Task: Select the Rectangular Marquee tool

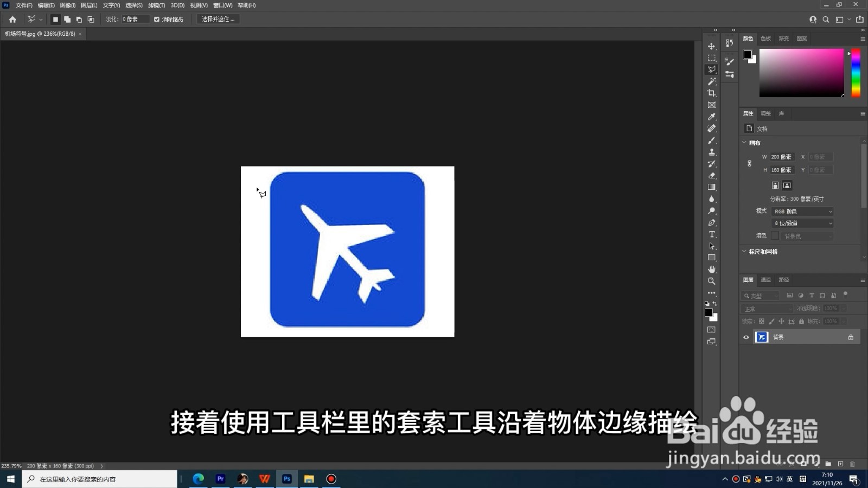Action: point(711,58)
